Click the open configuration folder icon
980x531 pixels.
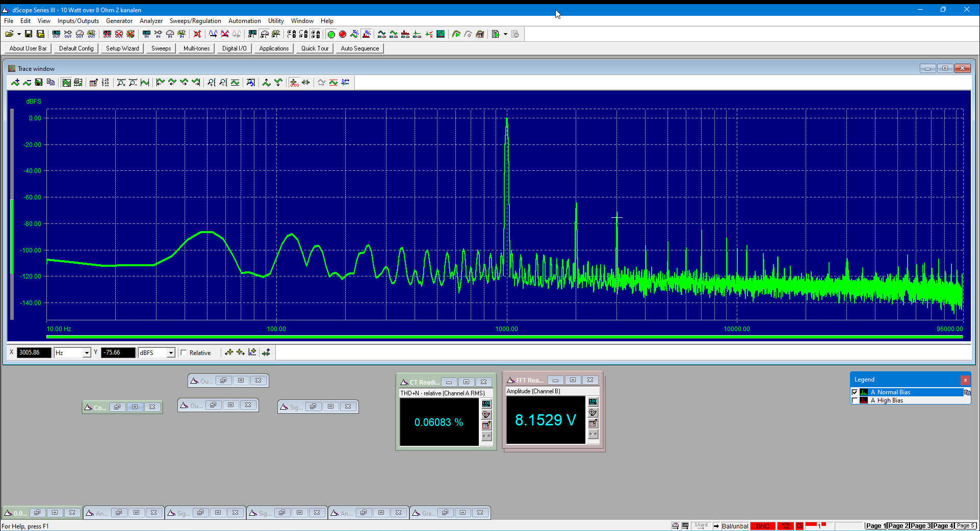pyautogui.click(x=9, y=34)
